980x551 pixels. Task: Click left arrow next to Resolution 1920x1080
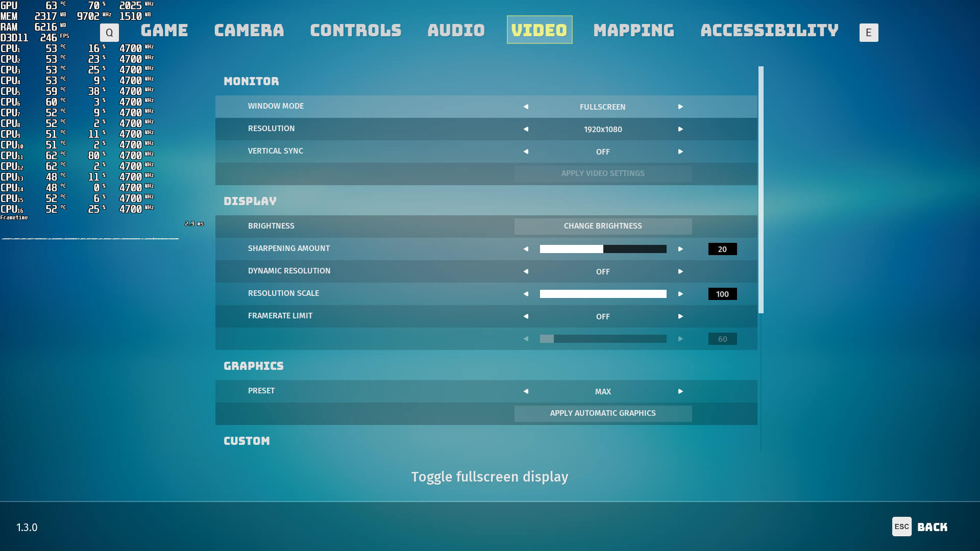(x=526, y=129)
